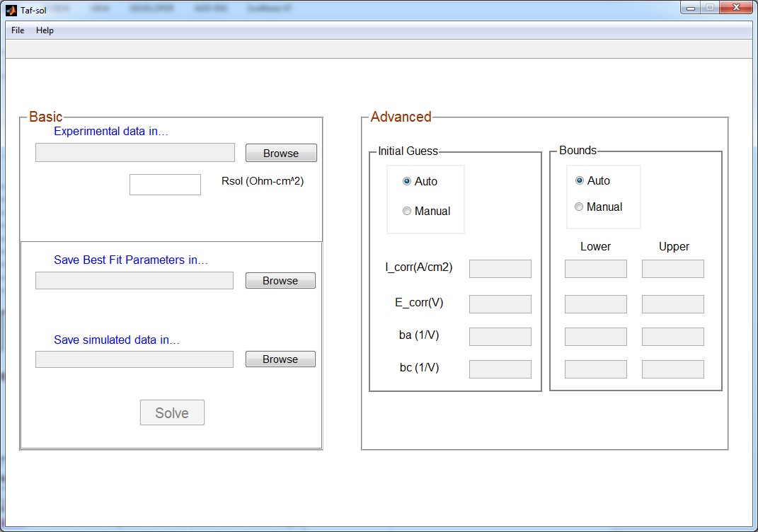The image size is (758, 532).
Task: Click the Lower bound field for I_corr
Action: (x=596, y=269)
